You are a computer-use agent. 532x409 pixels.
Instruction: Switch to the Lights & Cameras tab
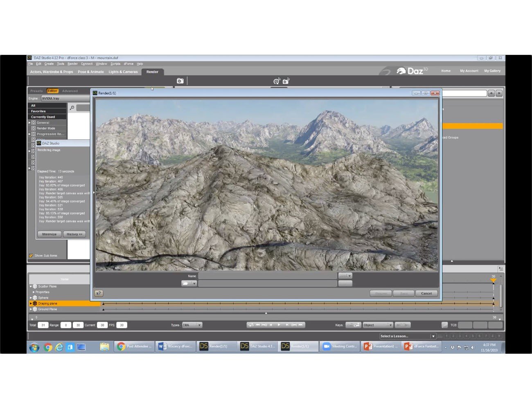123,72
